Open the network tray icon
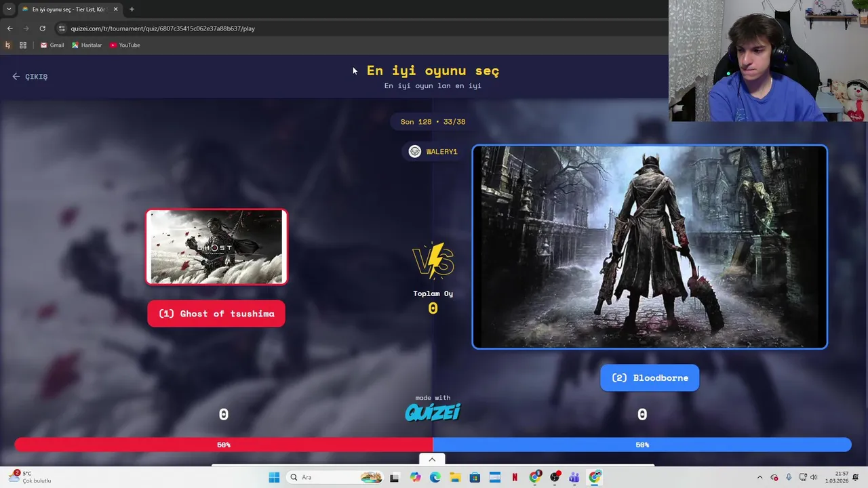868x488 pixels. click(803, 477)
